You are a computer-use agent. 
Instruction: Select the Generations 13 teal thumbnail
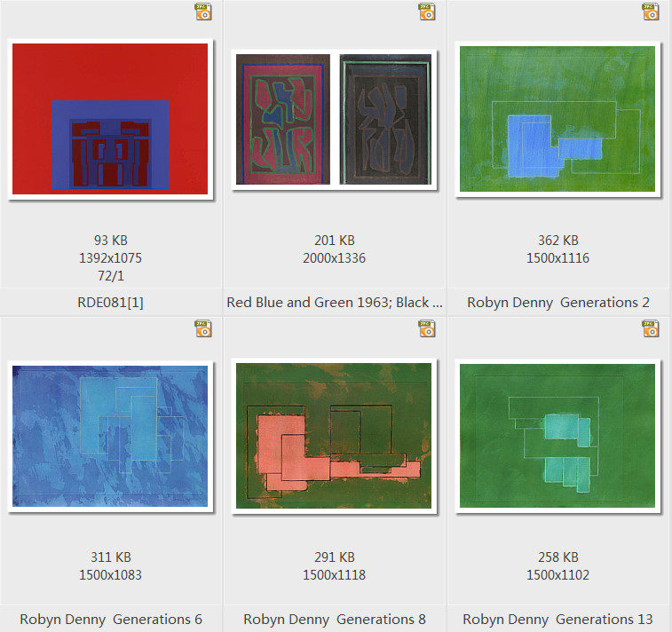coord(557,436)
